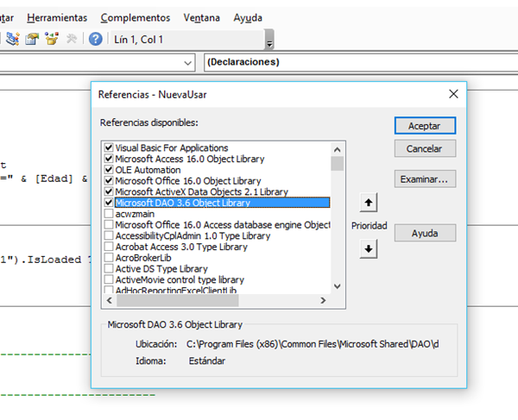
Task: Open Visual Basic help question mark icon
Action: (95, 39)
